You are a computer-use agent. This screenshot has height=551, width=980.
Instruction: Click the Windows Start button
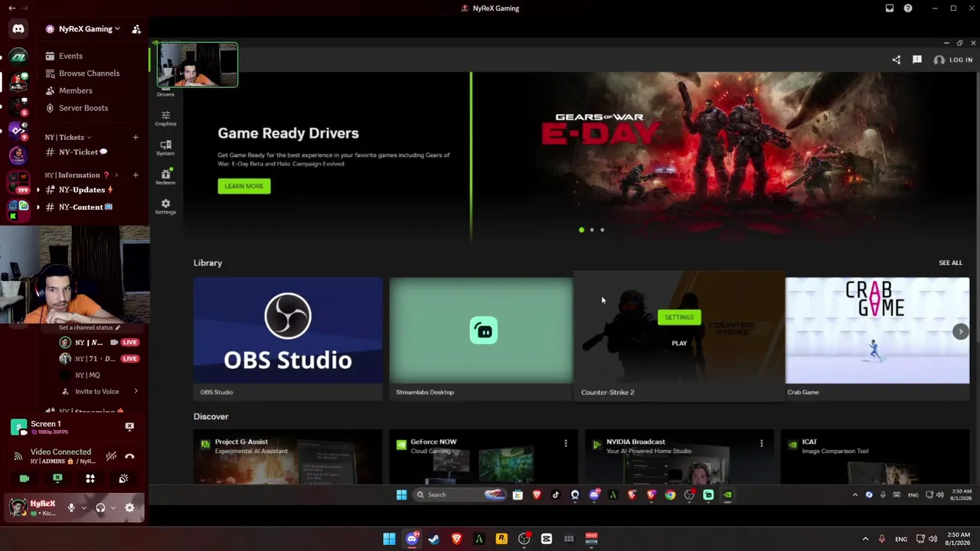[x=389, y=540]
